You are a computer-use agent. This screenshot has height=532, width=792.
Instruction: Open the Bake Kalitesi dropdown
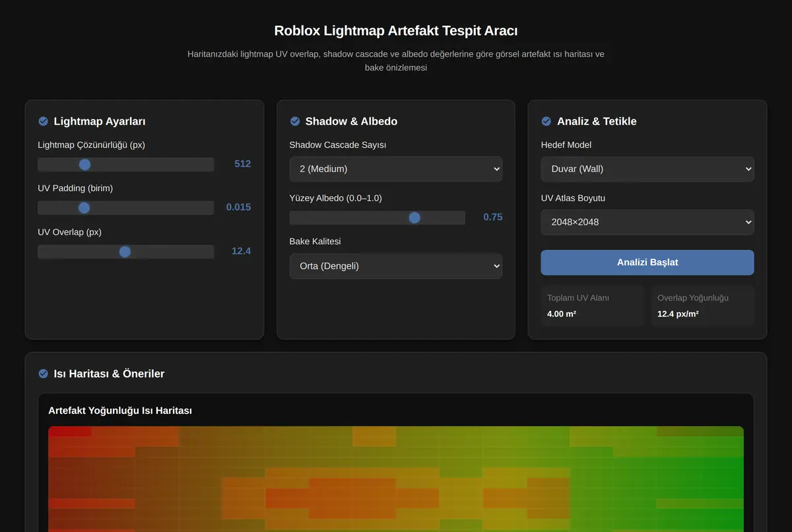(396, 266)
